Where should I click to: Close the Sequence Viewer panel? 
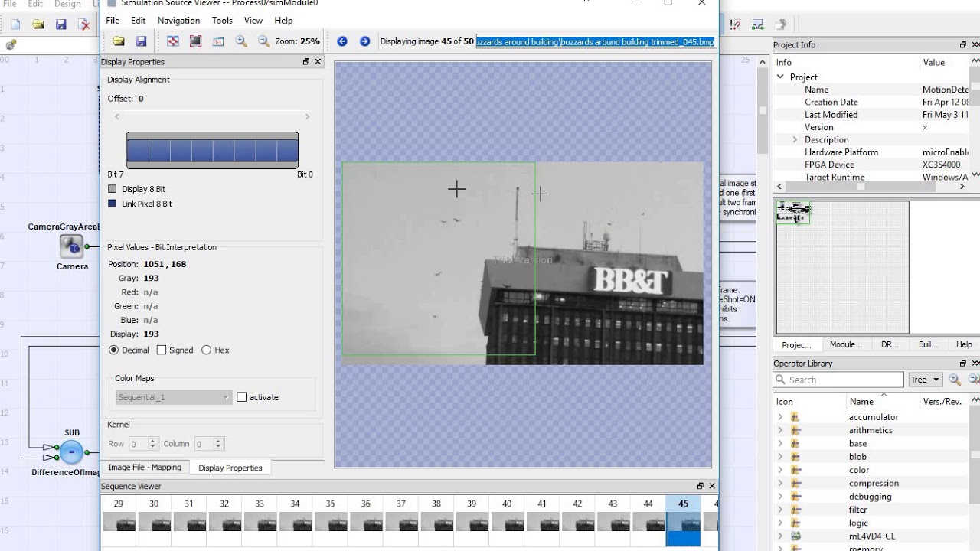[x=712, y=486]
